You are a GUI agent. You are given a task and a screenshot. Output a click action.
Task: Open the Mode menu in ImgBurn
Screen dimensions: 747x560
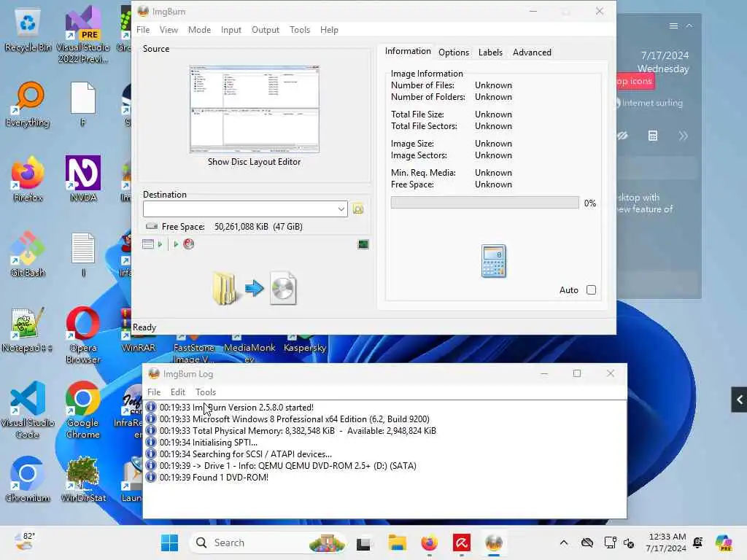tap(199, 29)
